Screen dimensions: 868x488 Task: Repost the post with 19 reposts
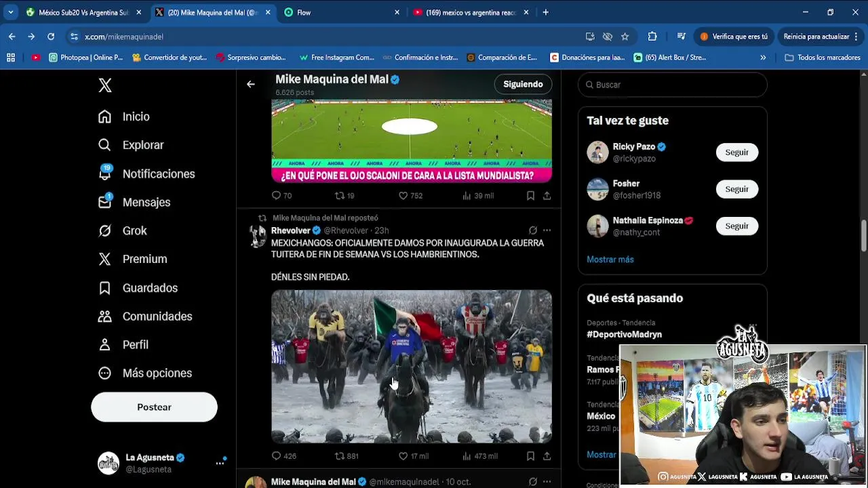point(344,195)
